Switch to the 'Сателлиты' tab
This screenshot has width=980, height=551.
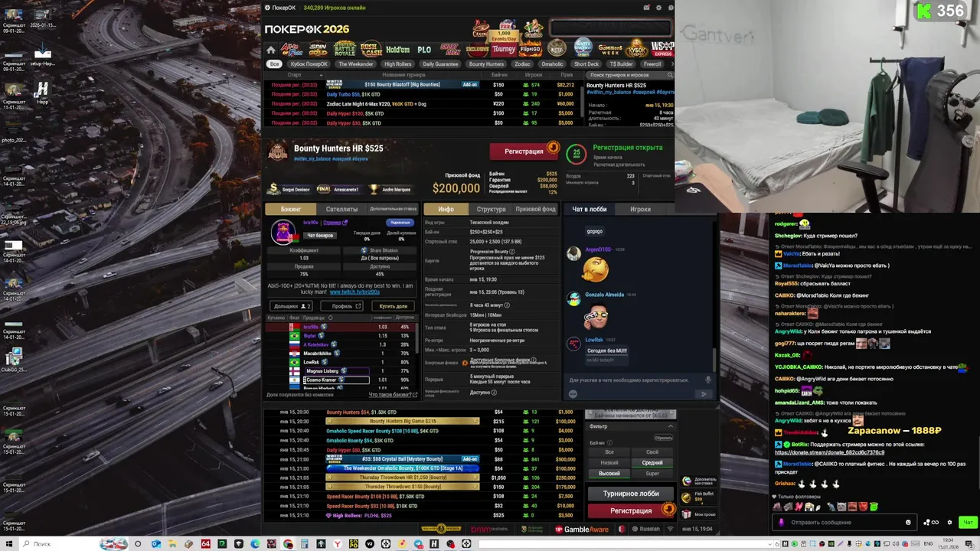tap(341, 209)
